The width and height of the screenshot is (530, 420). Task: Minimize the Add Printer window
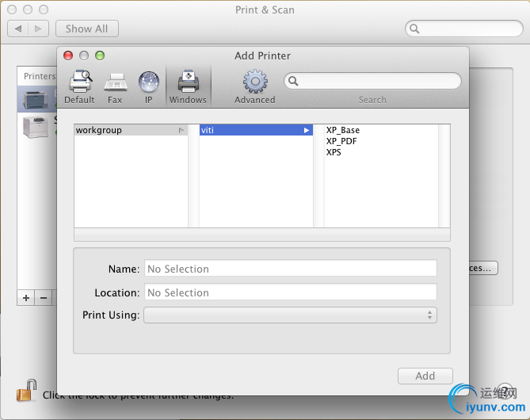pos(84,55)
